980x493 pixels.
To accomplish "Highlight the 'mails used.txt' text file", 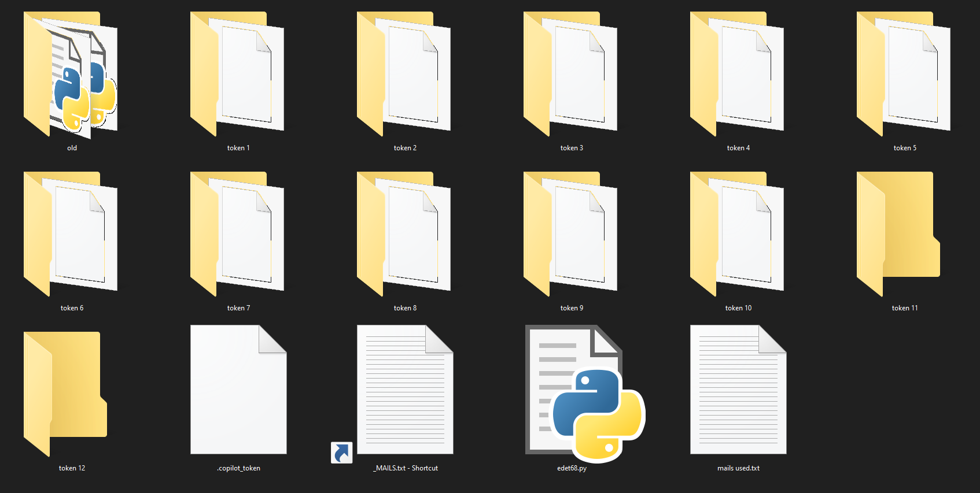I will 738,390.
